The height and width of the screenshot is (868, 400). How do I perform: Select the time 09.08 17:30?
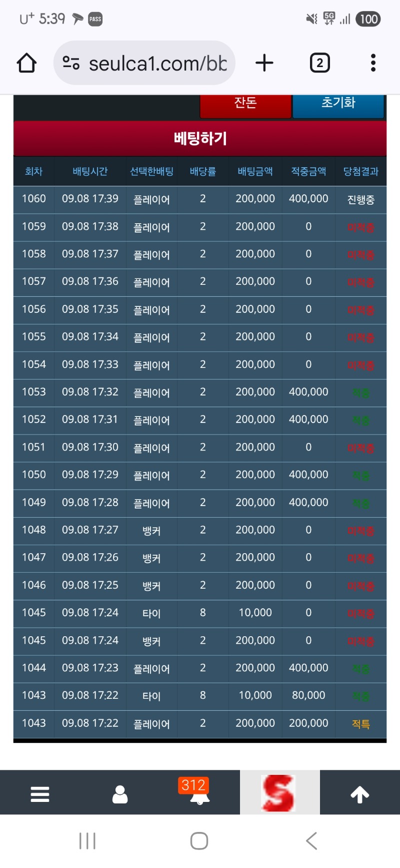90,447
